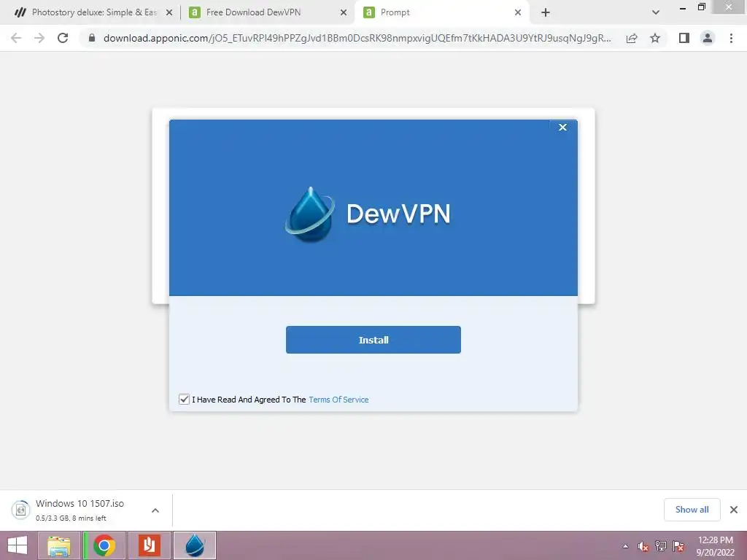Reload the current page
747x560 pixels.
63,38
